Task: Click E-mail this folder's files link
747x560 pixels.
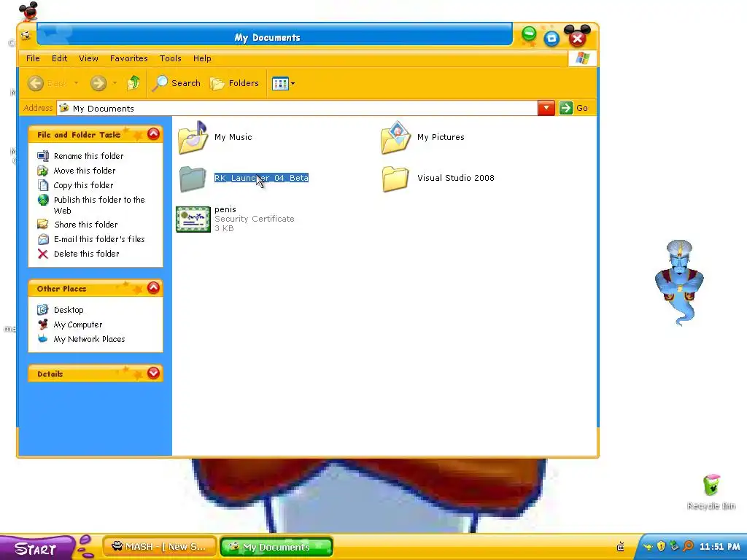Action: coord(99,239)
